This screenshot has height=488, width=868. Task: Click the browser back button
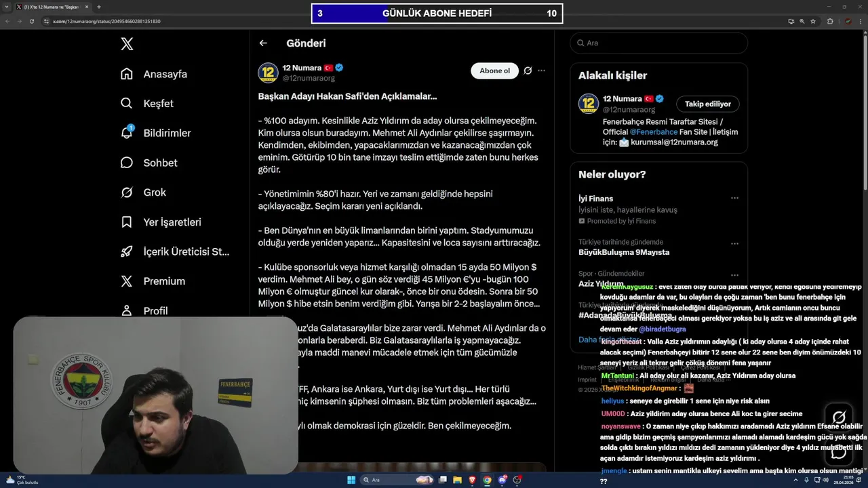7,21
